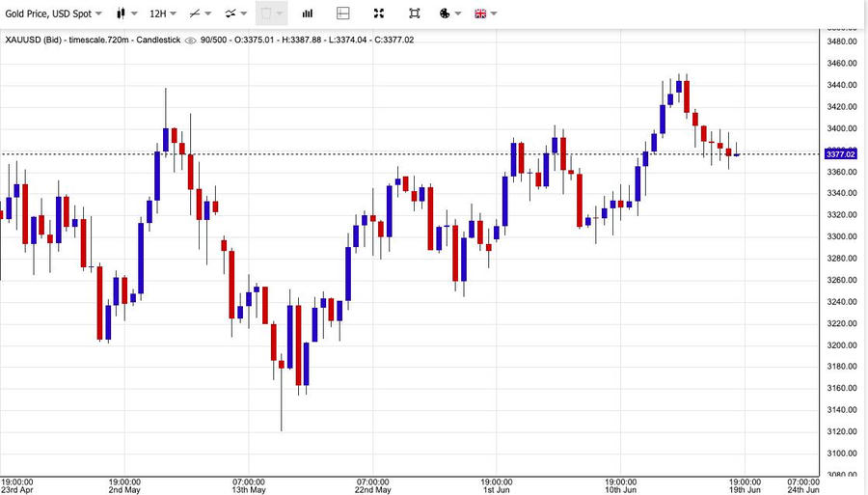Click the candlestick chart type icon
The image size is (868, 495).
click(121, 14)
